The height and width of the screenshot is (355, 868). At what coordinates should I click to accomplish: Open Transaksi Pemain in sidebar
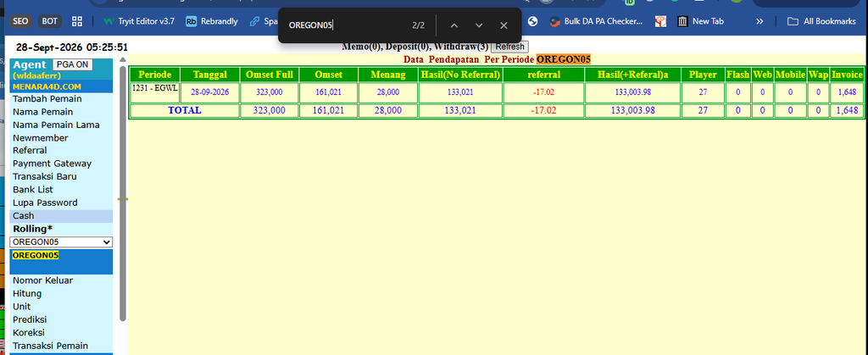point(50,347)
